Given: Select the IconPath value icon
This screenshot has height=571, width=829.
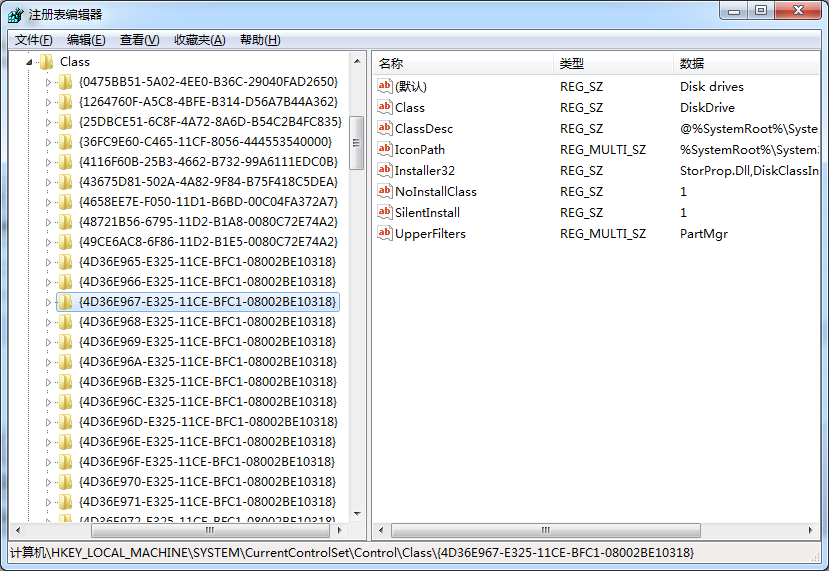Looking at the screenshot, I should 385,149.
